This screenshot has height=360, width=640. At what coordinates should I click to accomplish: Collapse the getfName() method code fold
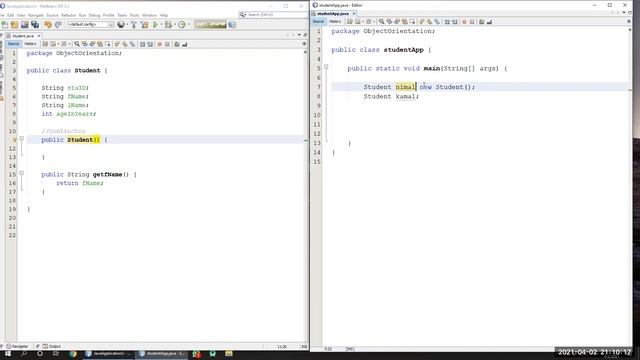(x=21, y=173)
